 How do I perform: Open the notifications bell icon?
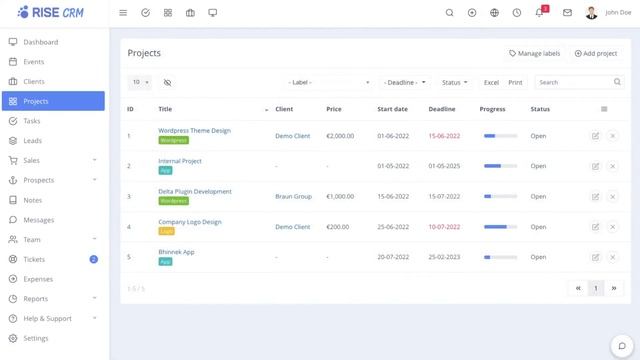click(x=539, y=13)
